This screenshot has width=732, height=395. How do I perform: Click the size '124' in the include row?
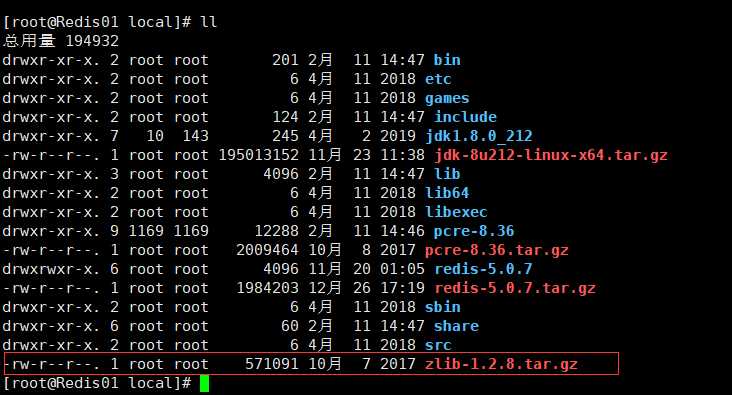point(285,117)
